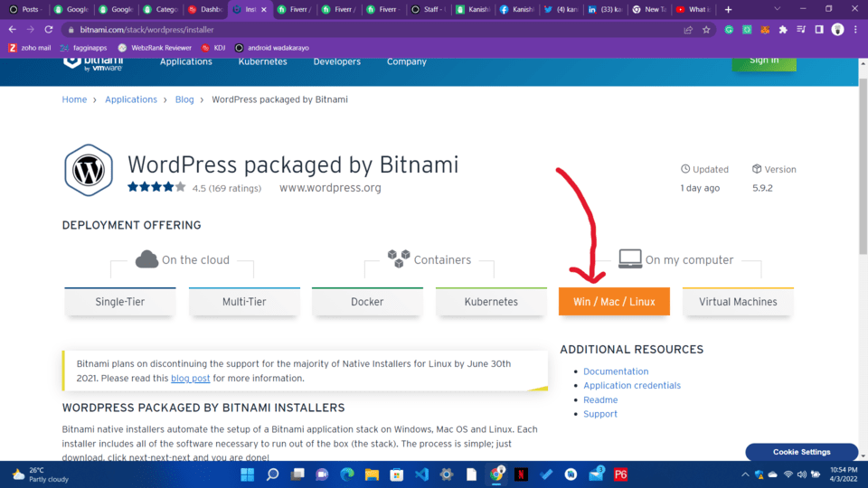Open the Windows Start menu
Screen dimensions: 868x488
(x=248, y=474)
